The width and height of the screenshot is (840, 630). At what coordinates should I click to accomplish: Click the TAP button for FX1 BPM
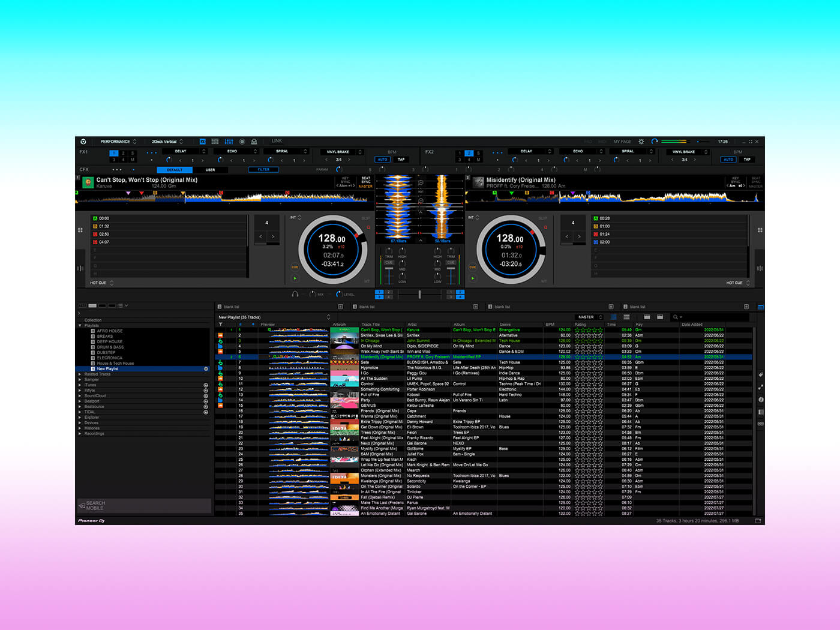pos(400,160)
